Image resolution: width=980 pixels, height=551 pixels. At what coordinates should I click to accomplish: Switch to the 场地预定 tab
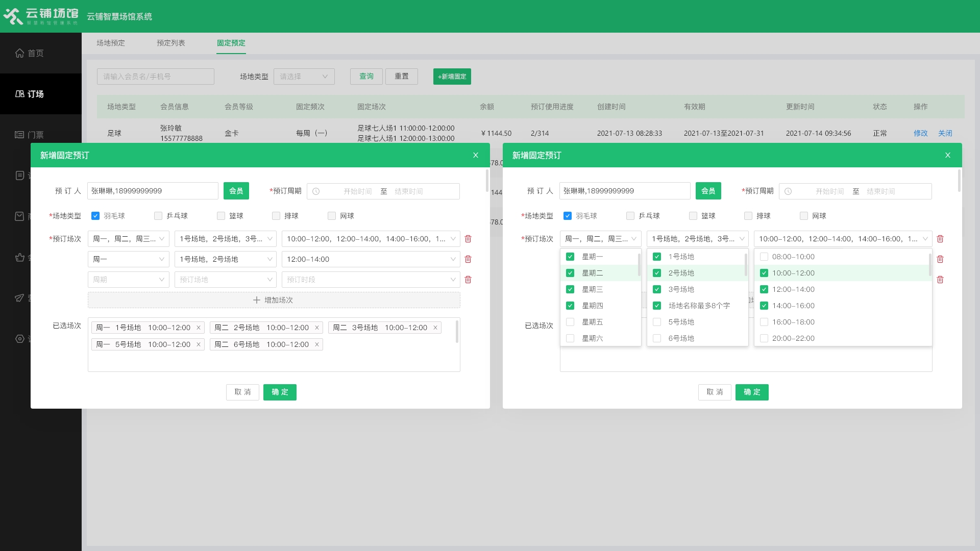(111, 43)
